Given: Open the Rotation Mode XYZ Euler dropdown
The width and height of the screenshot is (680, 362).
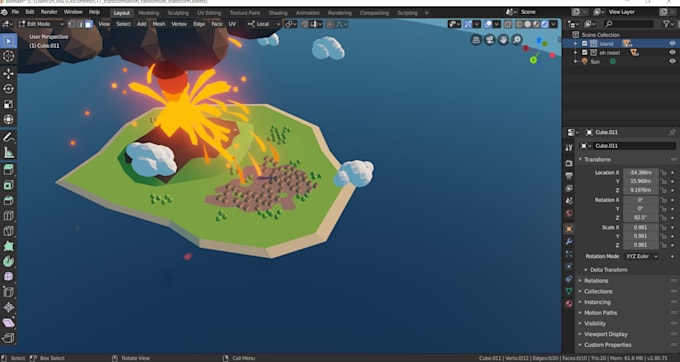Looking at the screenshot, I should click(641, 256).
